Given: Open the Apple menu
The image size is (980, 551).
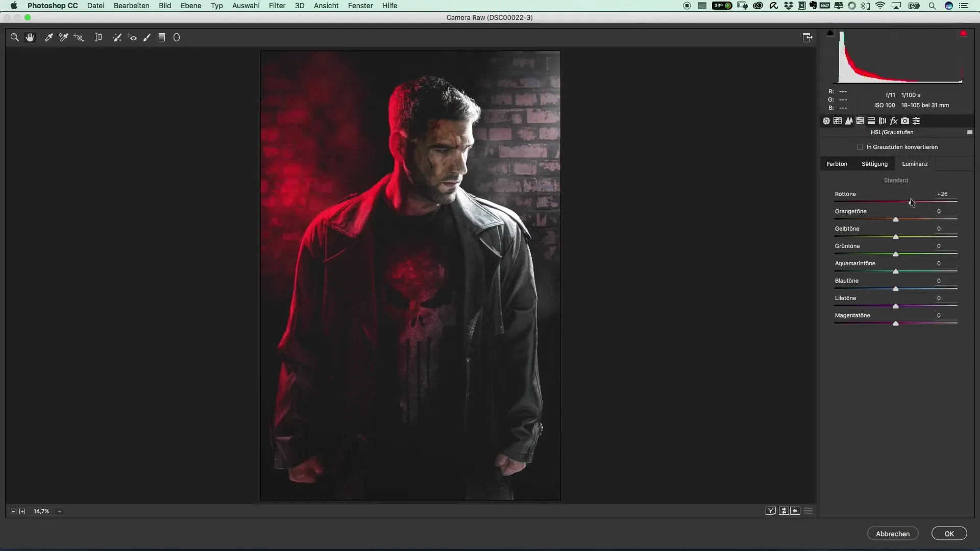Looking at the screenshot, I should 14,6.
